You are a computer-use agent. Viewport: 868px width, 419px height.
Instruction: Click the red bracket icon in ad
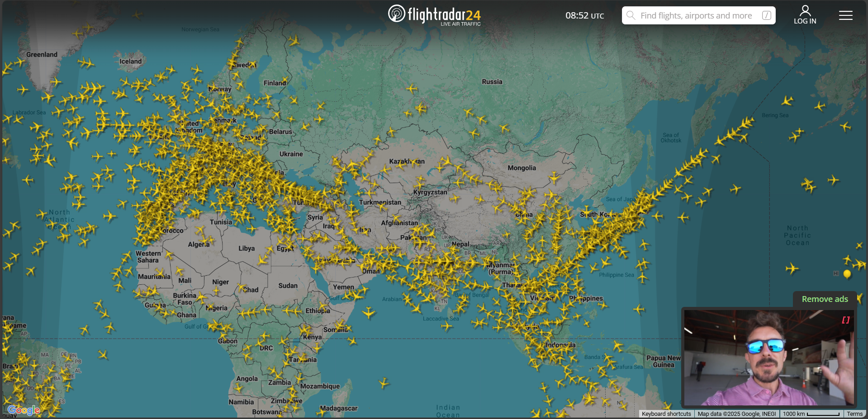[x=845, y=320]
